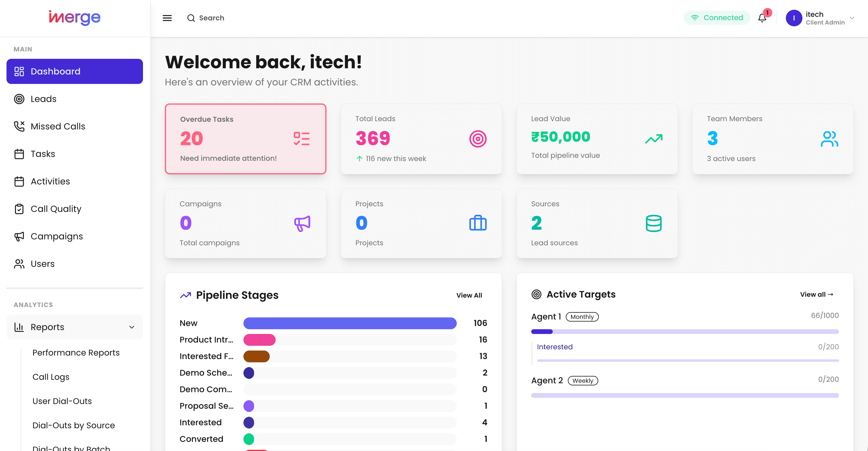
Task: Click the Lead Value trending arrow icon
Action: point(654,139)
